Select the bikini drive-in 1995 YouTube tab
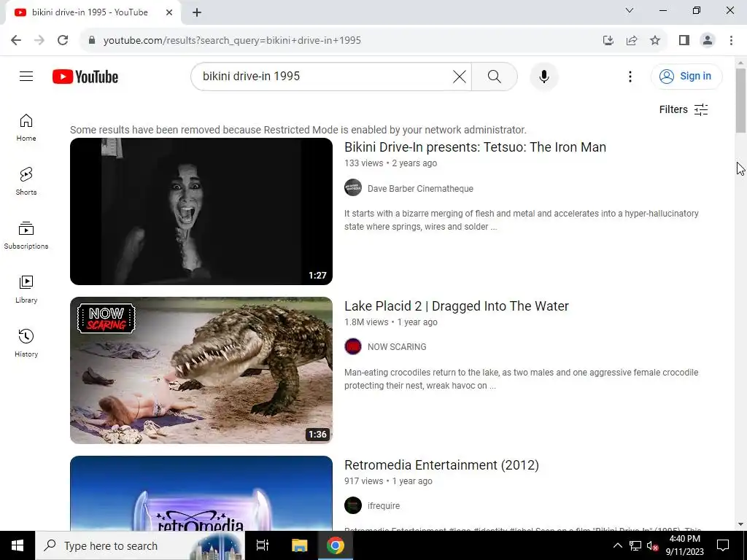The width and height of the screenshot is (747, 560). [93, 12]
